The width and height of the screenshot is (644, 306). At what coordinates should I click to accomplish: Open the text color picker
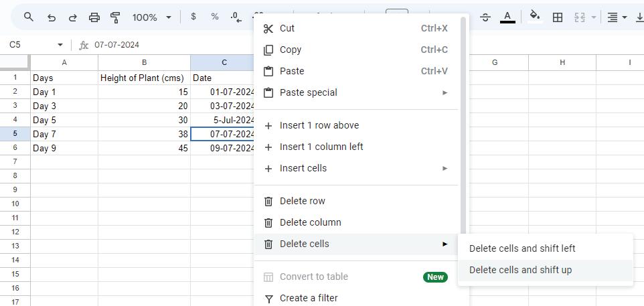pos(508,17)
